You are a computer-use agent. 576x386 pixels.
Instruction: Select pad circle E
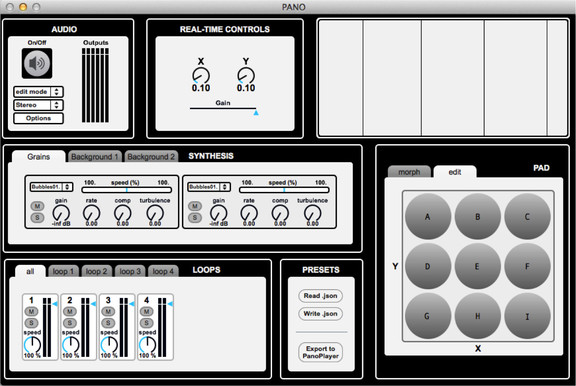pyautogui.click(x=477, y=266)
